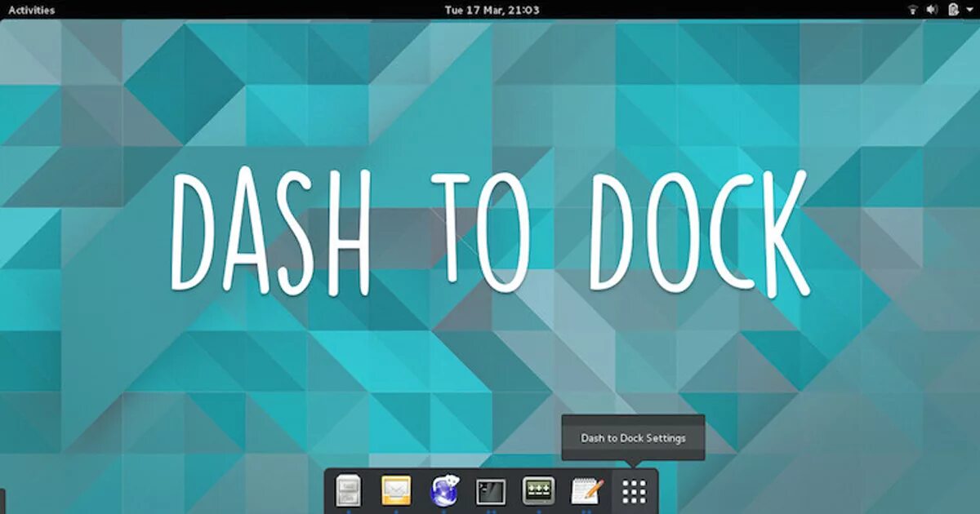Screen dimensions: 980x514
Task: Select Dash to Dock Settings menu entry
Action: 633,438
